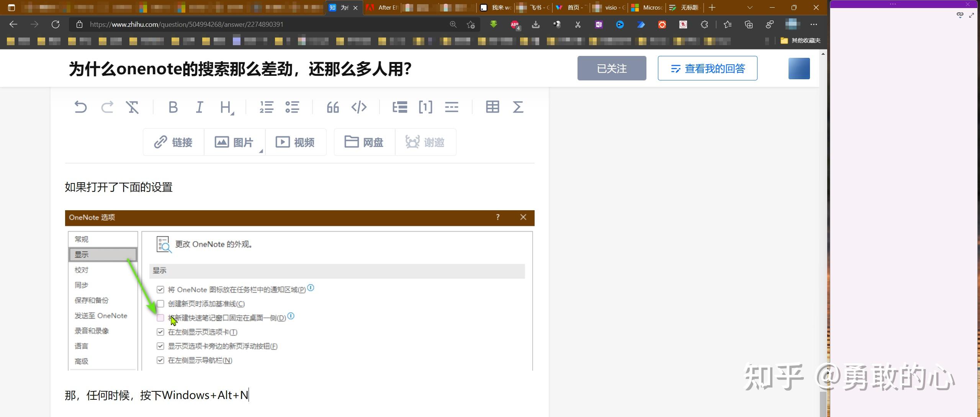Screen dimensions: 980x417
Task: Switch to the After Effects browser tab
Action: [x=383, y=7]
